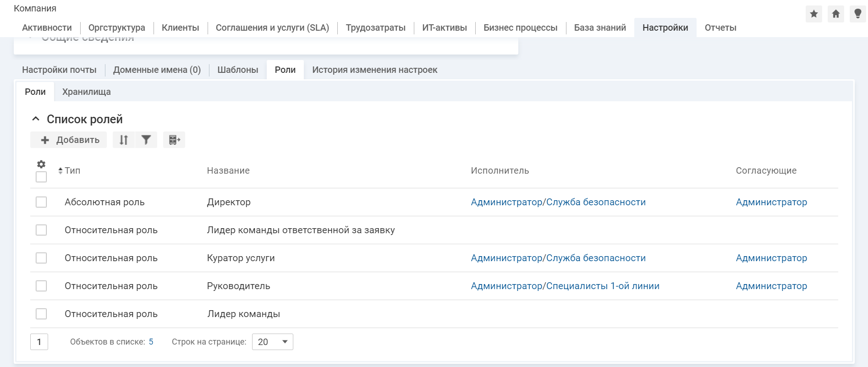Image resolution: width=868 pixels, height=367 pixels.
Task: Collapse the Список ролей section
Action: pyautogui.click(x=36, y=119)
